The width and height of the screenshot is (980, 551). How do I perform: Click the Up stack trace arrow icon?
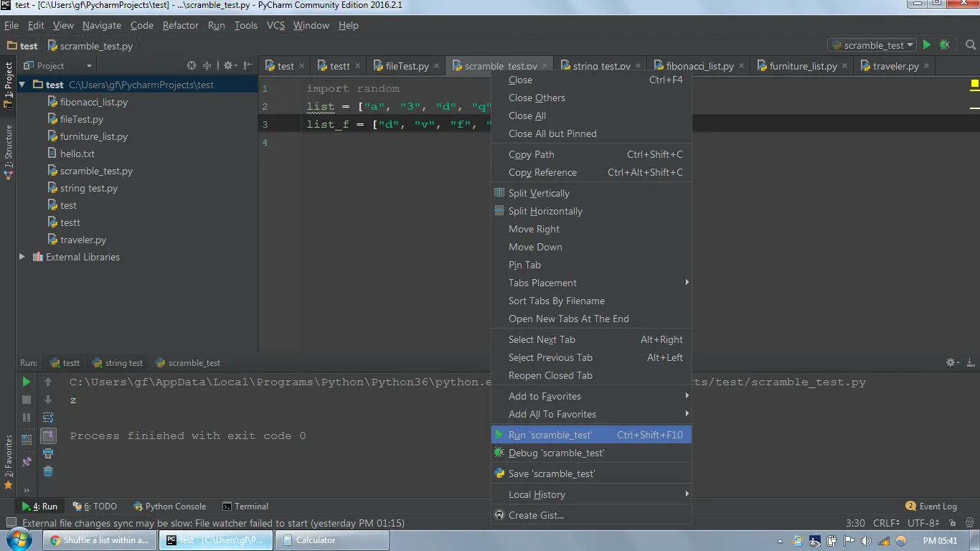pyautogui.click(x=48, y=382)
